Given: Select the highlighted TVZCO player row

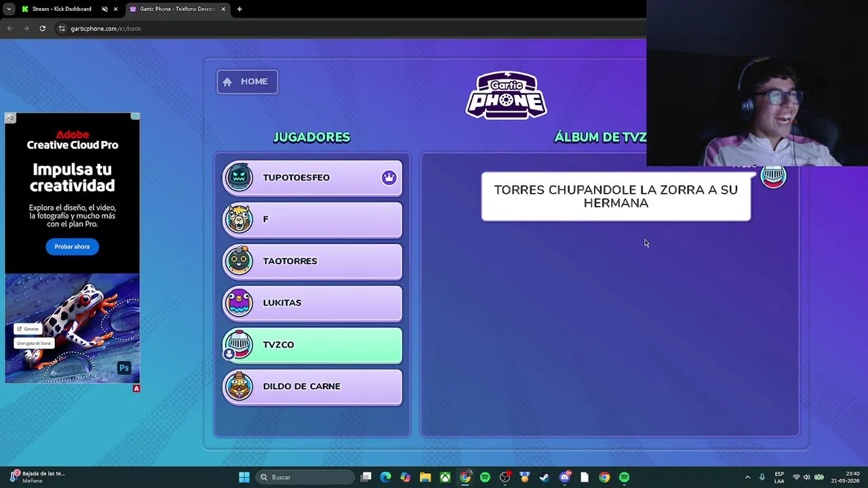Looking at the screenshot, I should click(x=312, y=345).
